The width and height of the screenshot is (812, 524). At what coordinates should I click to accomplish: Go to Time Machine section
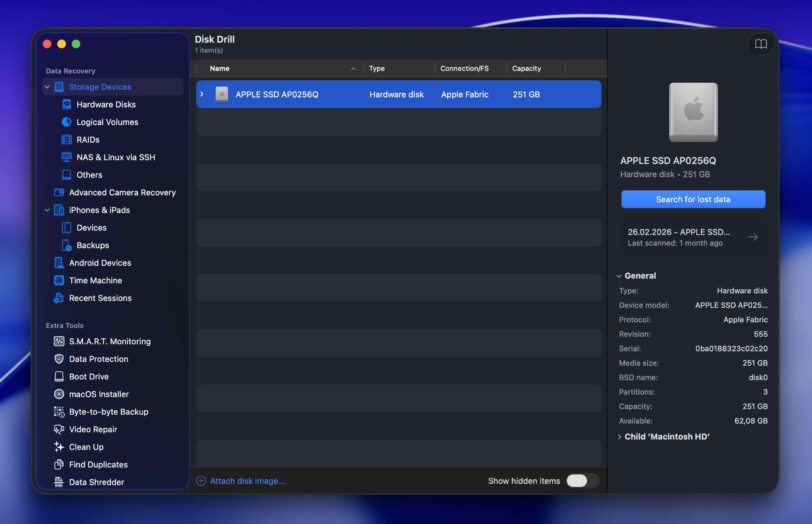(96, 280)
